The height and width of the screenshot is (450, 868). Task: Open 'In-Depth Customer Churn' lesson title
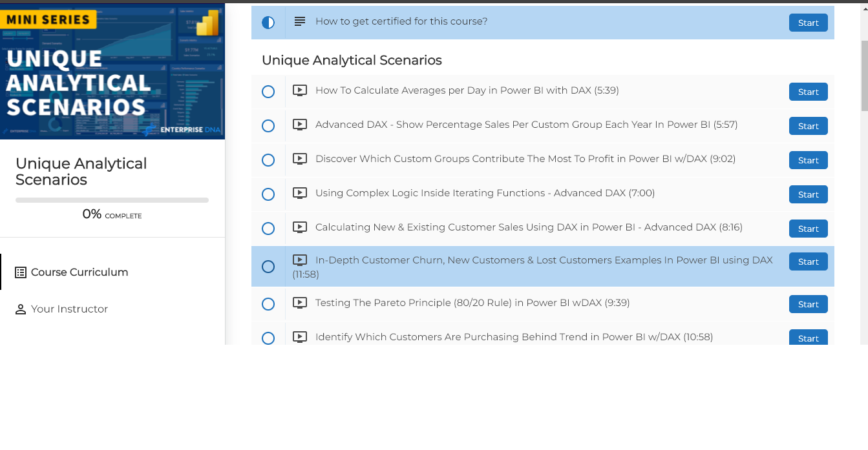533,267
